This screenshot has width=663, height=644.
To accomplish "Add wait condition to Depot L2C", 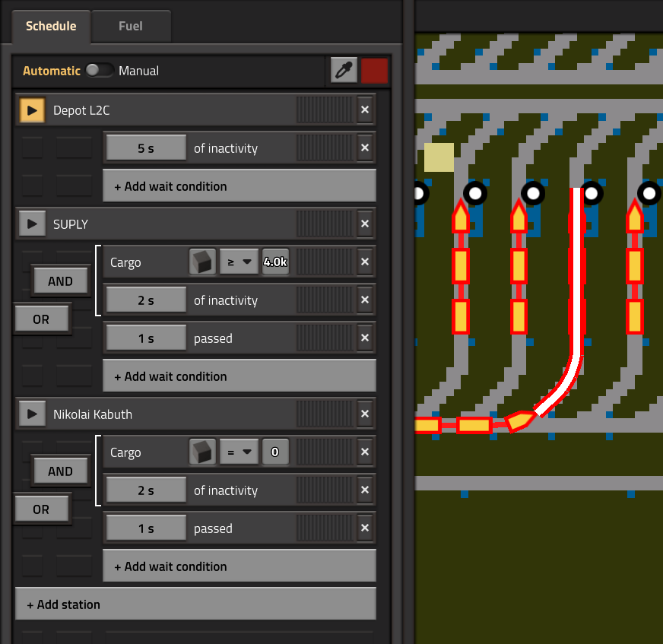I will 239,186.
